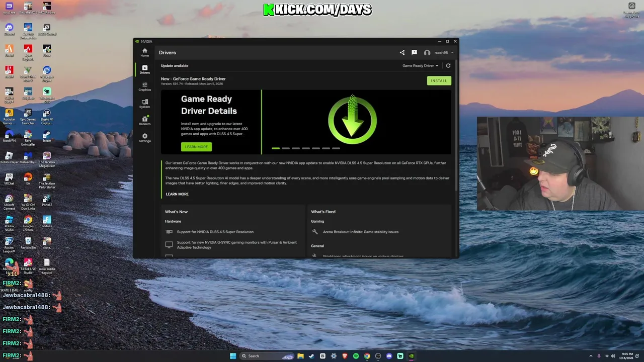Open Roblox Player desktop shortcut
644x362 pixels.
point(9,158)
